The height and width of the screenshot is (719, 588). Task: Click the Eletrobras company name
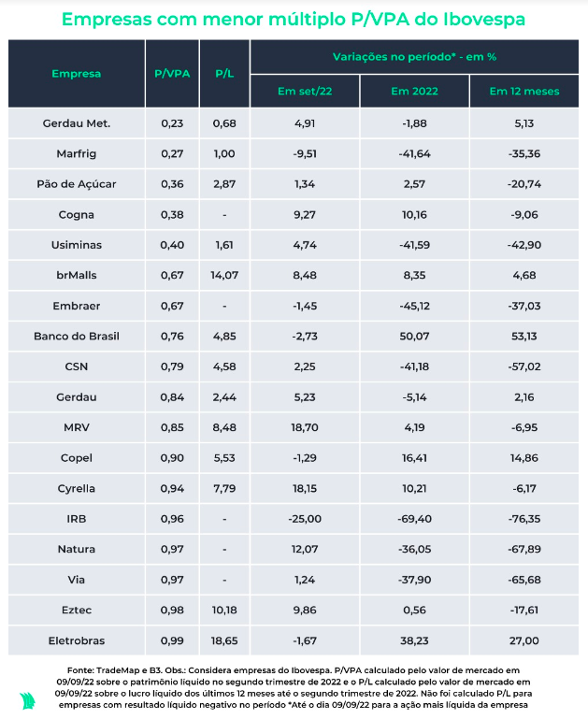pyautogui.click(x=76, y=640)
